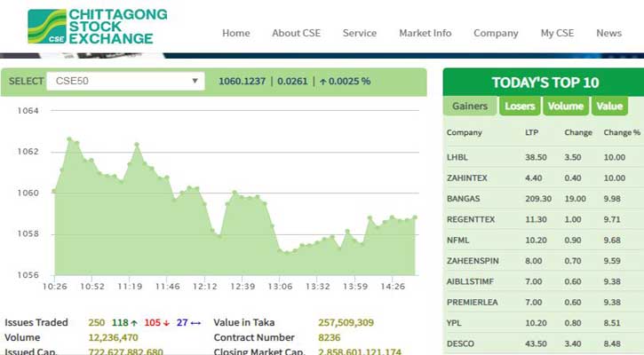
Task: Open the YPL company link
Action: [x=454, y=323]
